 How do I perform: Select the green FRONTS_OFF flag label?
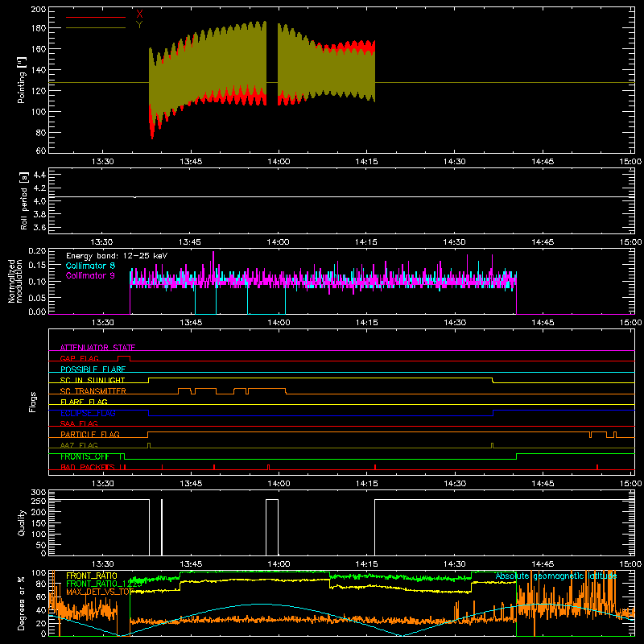85,456
